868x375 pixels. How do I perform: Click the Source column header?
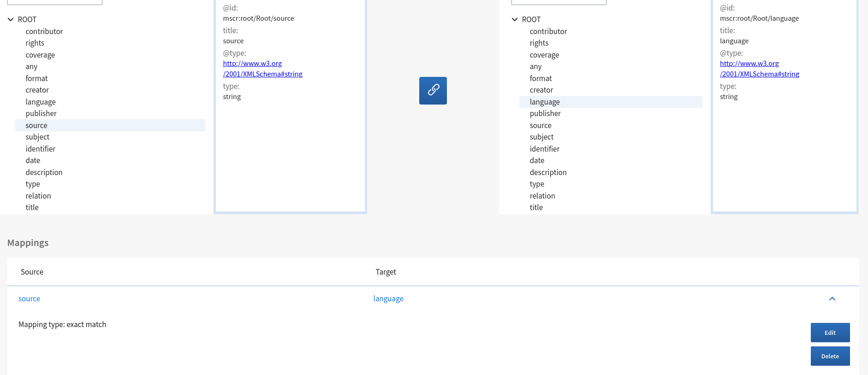pyautogui.click(x=32, y=272)
